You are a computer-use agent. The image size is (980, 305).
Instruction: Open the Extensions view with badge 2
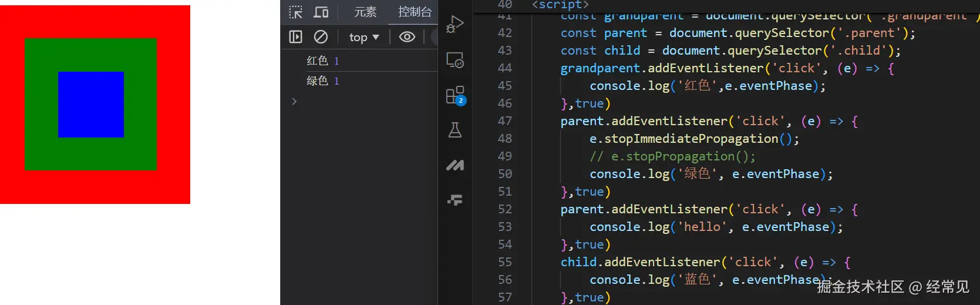pos(455,95)
